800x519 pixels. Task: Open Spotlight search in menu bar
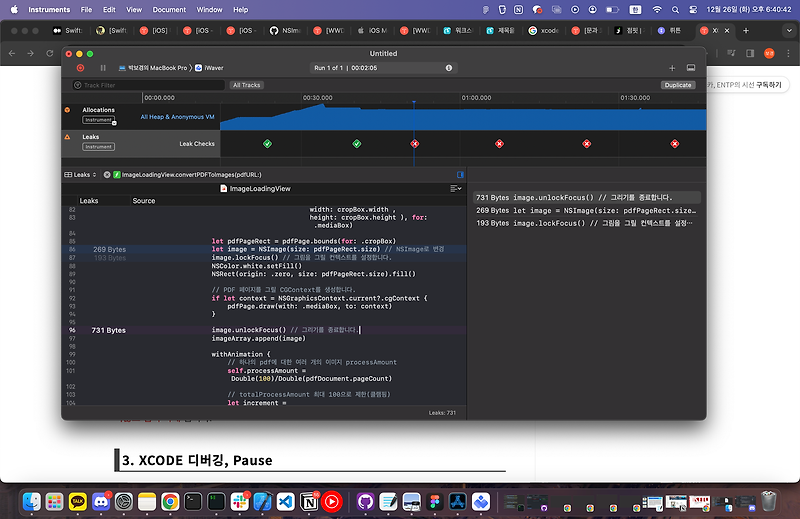(x=675, y=9)
